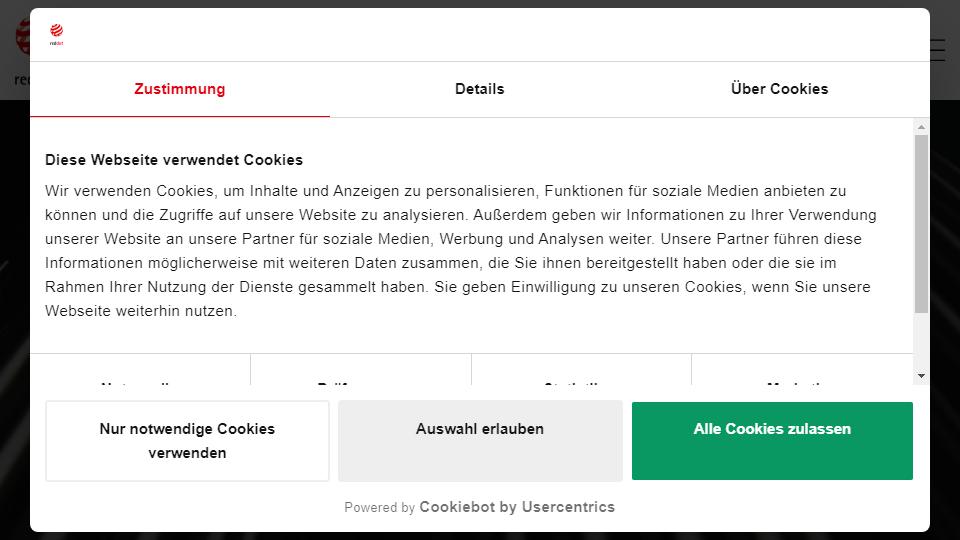This screenshot has width=960, height=540.
Task: Click the scrollbar down arrow in cookie text
Action: (x=921, y=375)
